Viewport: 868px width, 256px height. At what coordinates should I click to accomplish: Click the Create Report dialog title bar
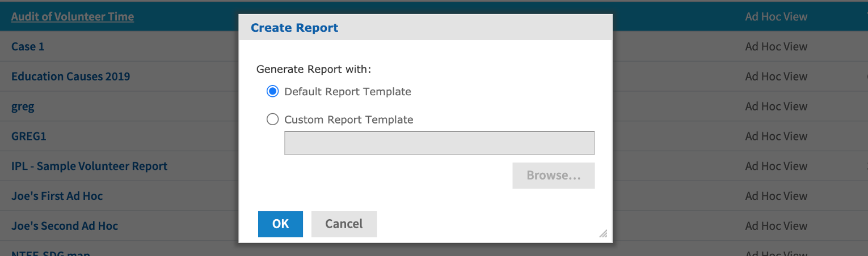(425, 28)
